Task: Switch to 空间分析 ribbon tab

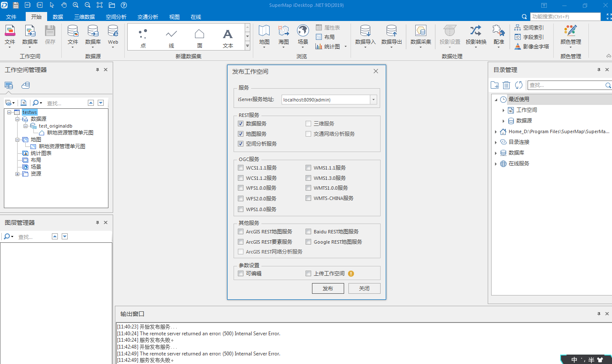Action: (116, 17)
